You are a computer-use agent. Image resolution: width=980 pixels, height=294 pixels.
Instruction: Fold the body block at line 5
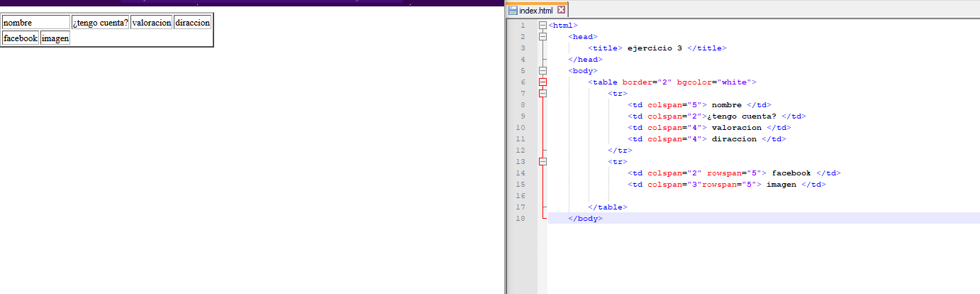point(542,71)
